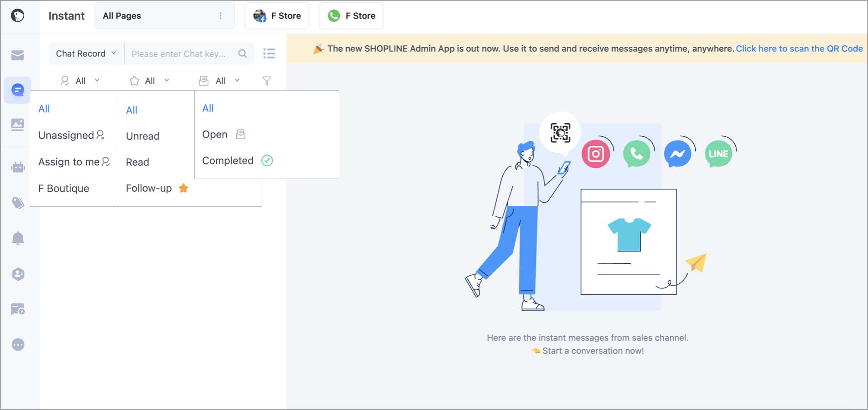Switch to Facebook F Store tab
Viewport: 868px width, 410px height.
click(x=277, y=16)
